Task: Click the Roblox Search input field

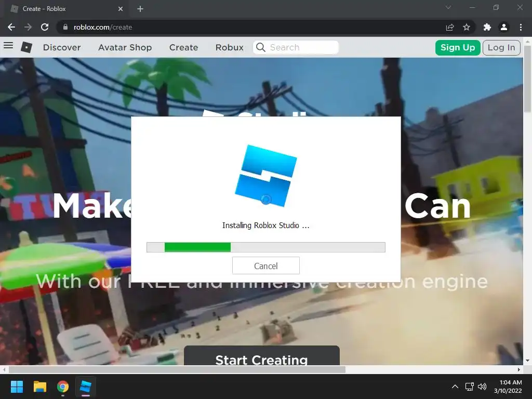Action: [x=296, y=47]
